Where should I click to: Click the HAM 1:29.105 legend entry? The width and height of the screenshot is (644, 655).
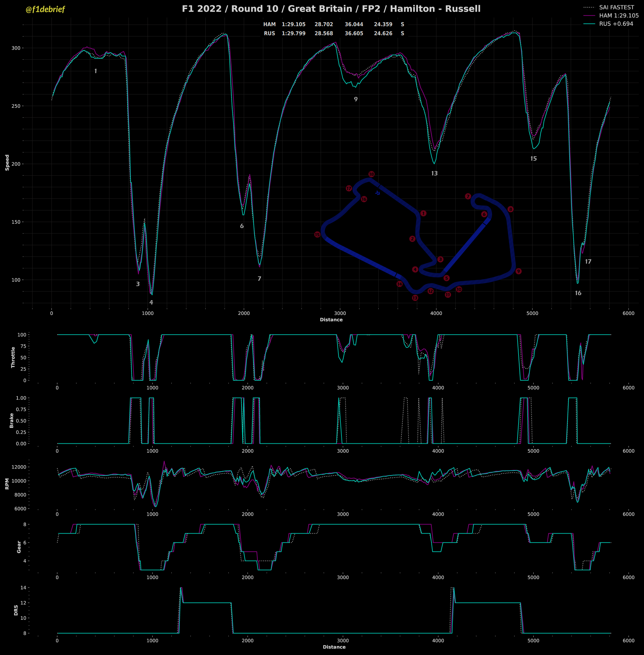click(619, 15)
